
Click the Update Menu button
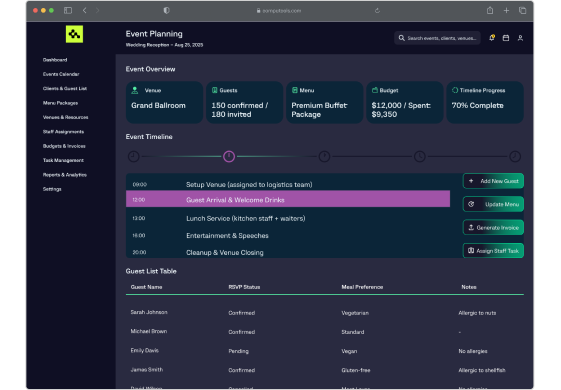point(493,204)
